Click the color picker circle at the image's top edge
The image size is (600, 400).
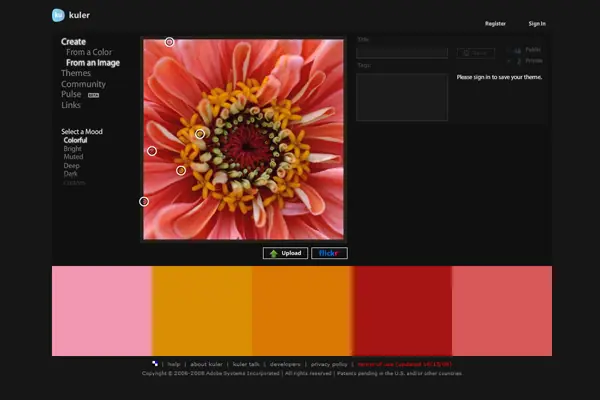click(169, 42)
